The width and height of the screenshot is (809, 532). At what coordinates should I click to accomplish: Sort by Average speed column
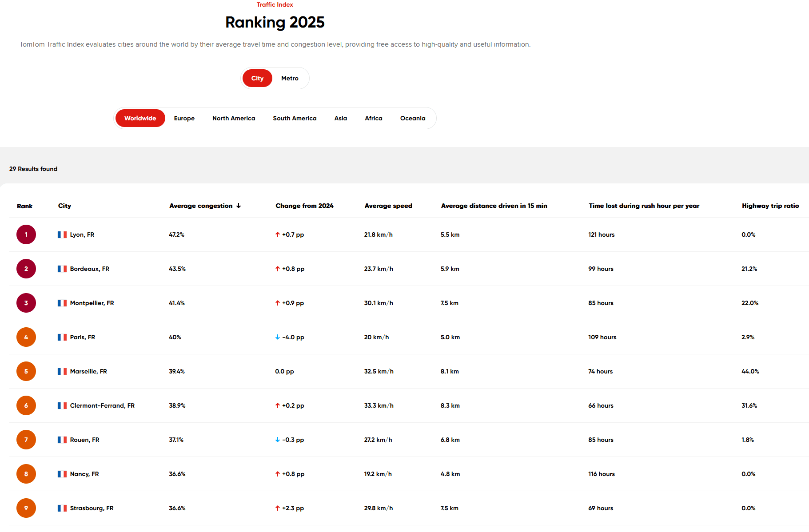pyautogui.click(x=388, y=206)
